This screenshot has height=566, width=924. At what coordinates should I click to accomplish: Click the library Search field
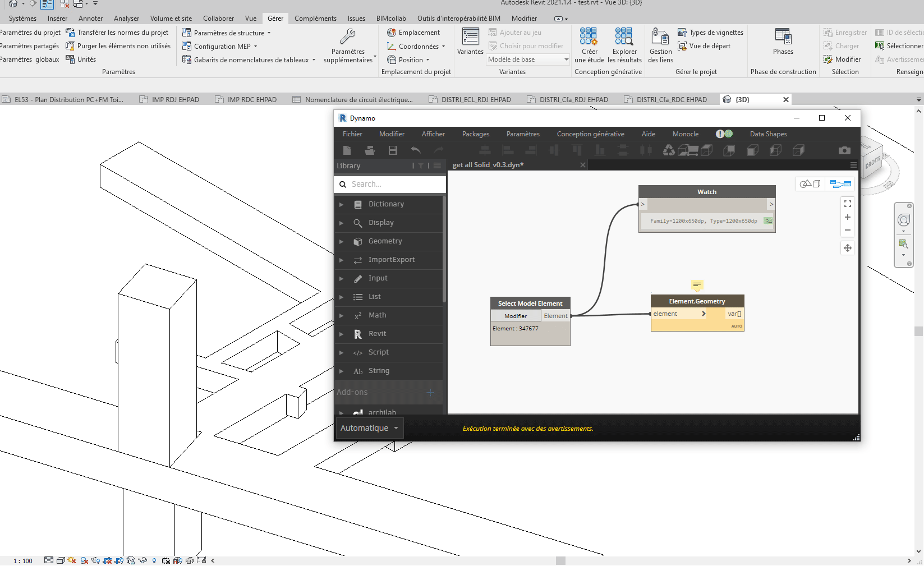pos(396,184)
